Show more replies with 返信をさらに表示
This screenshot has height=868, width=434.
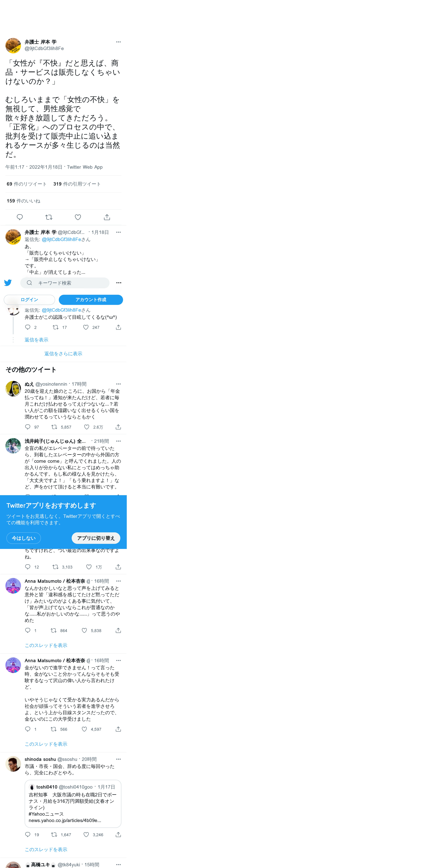(63, 353)
